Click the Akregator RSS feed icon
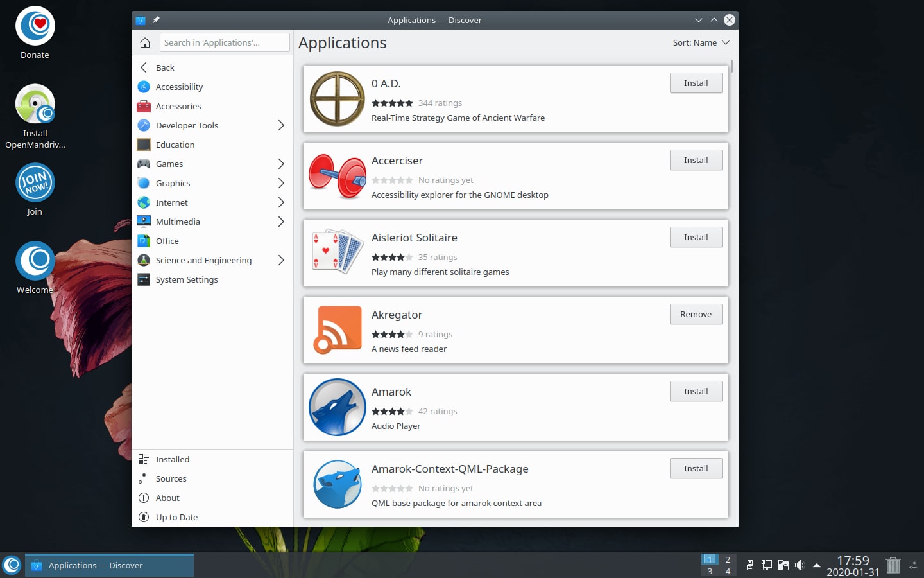924x578 pixels. coord(337,330)
